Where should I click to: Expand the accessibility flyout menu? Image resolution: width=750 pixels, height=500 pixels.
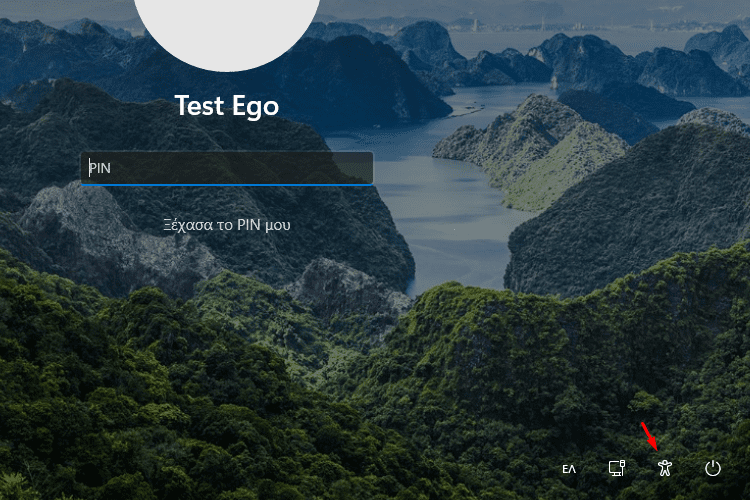pyautogui.click(x=664, y=468)
